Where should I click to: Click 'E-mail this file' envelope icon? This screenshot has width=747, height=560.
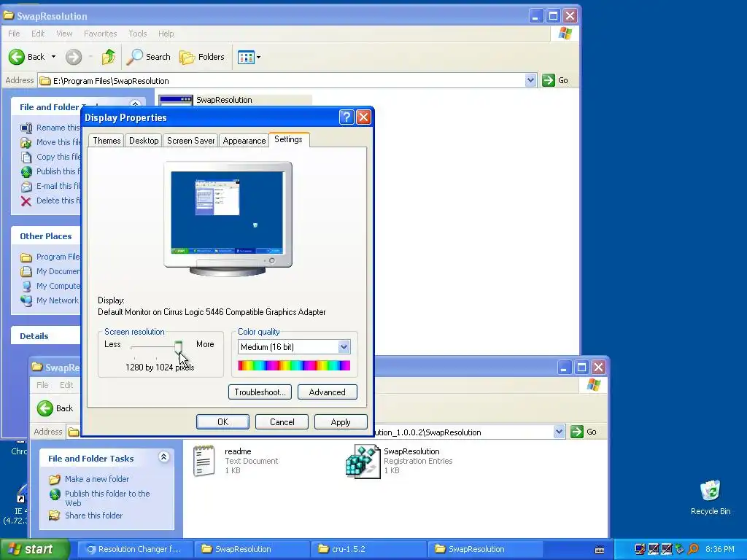coord(26,187)
